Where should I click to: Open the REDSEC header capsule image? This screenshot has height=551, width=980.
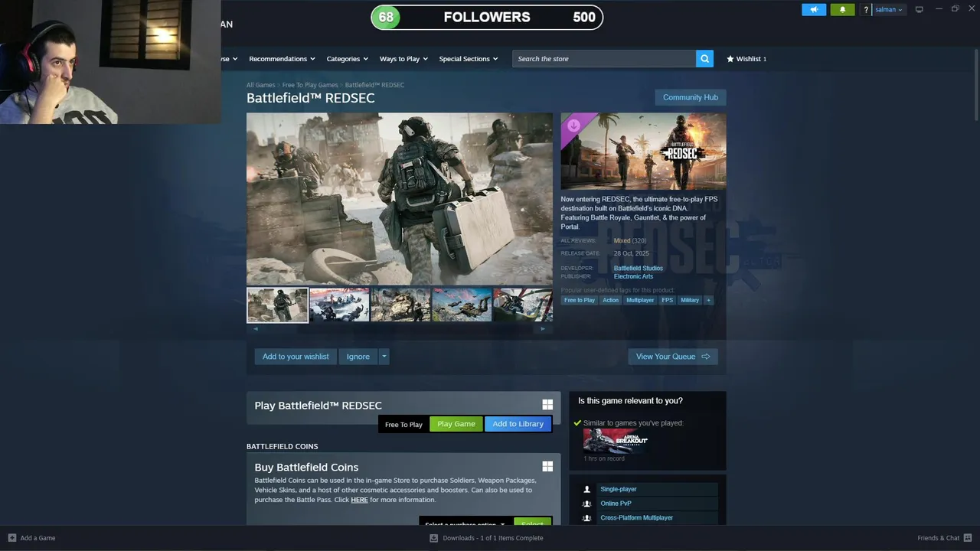[643, 152]
